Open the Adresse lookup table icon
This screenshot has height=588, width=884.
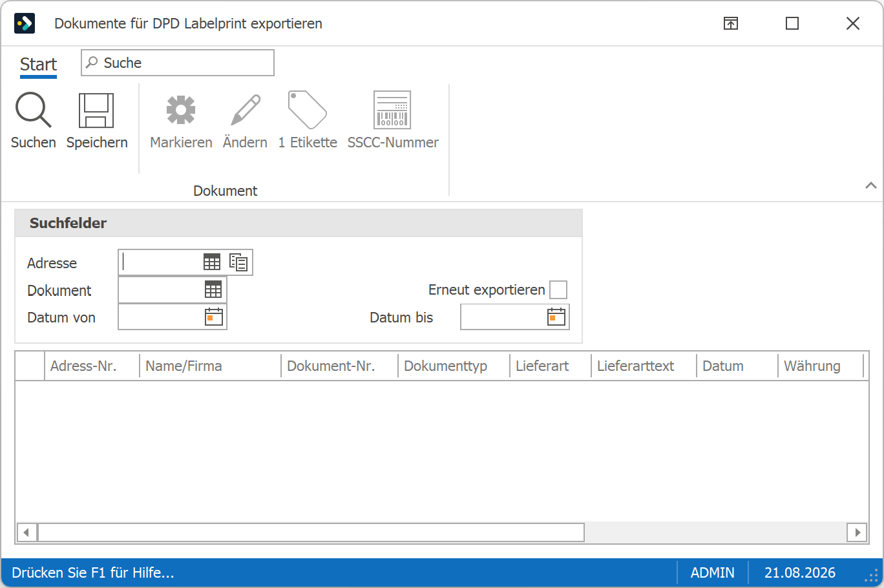(x=212, y=262)
